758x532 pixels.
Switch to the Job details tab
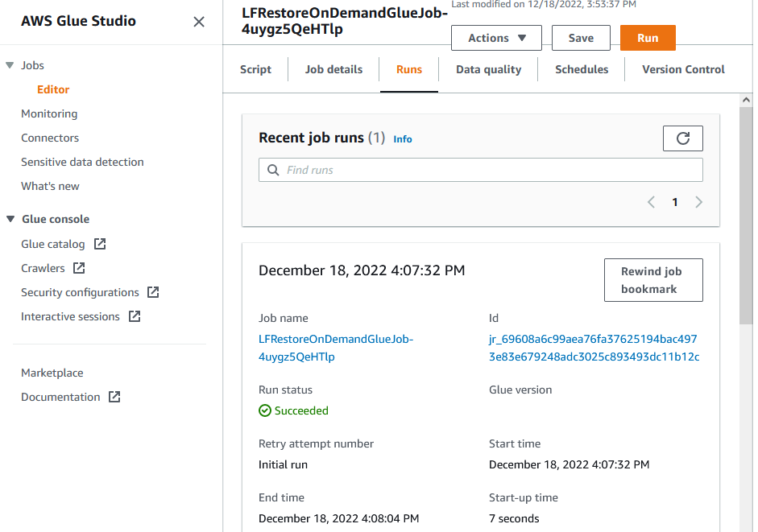tap(333, 69)
